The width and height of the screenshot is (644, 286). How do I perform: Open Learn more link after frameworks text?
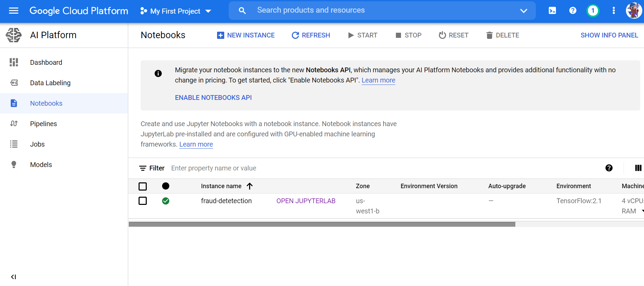point(196,145)
